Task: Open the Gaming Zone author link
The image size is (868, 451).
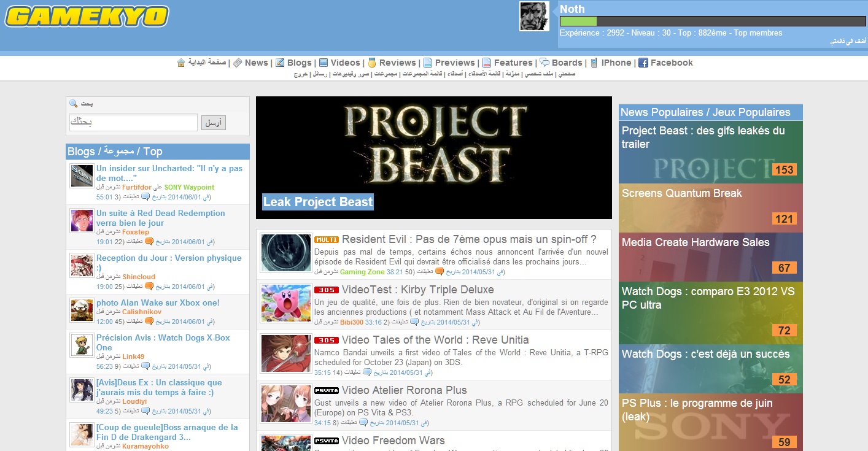Action: click(362, 272)
